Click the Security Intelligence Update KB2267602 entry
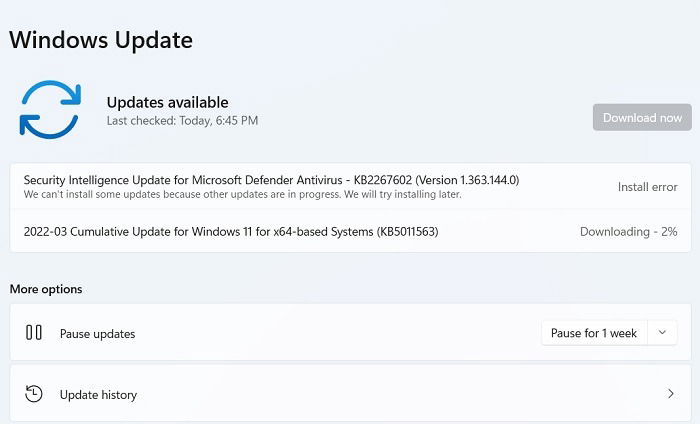The height and width of the screenshot is (424, 700). [350, 187]
